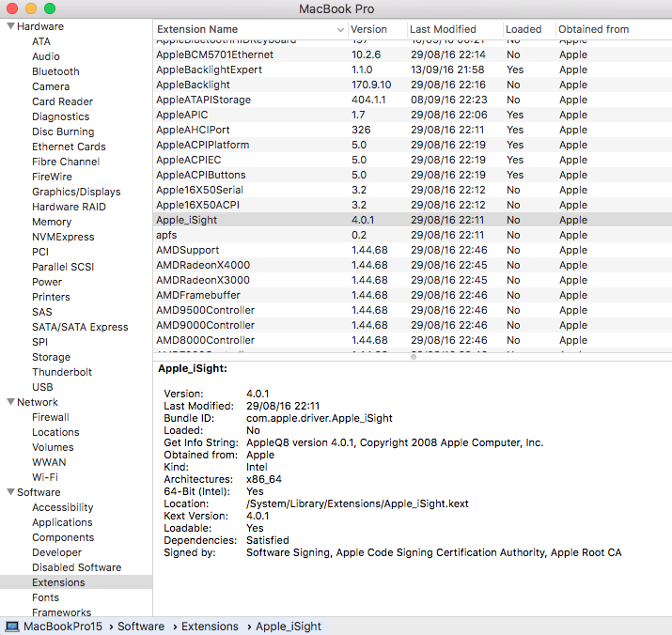Select the AppleACPIPlatform extension row
Viewport: 672px width, 635px height.
tap(413, 145)
